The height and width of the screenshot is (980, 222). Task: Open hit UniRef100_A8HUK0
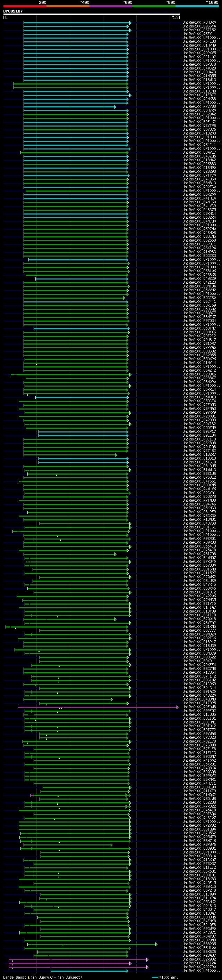(199, 23)
